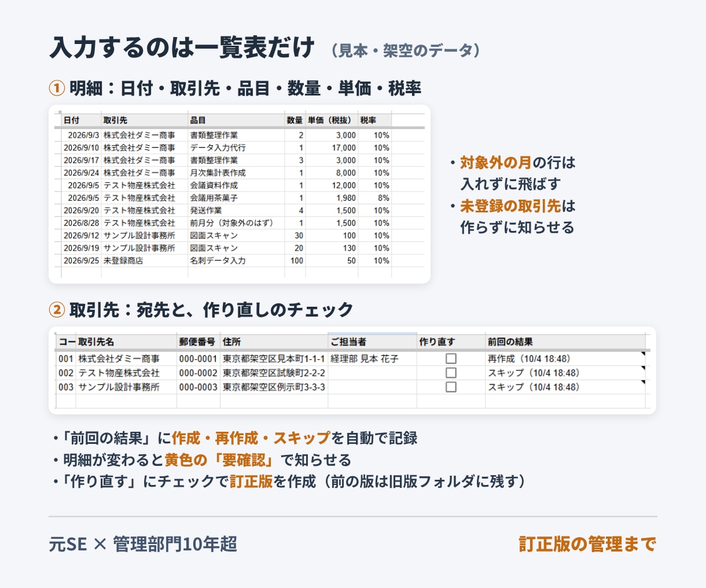Click the contact cell 経理部 見本 花子
Image resolution: width=706 pixels, height=588 pixels.
[x=372, y=359]
